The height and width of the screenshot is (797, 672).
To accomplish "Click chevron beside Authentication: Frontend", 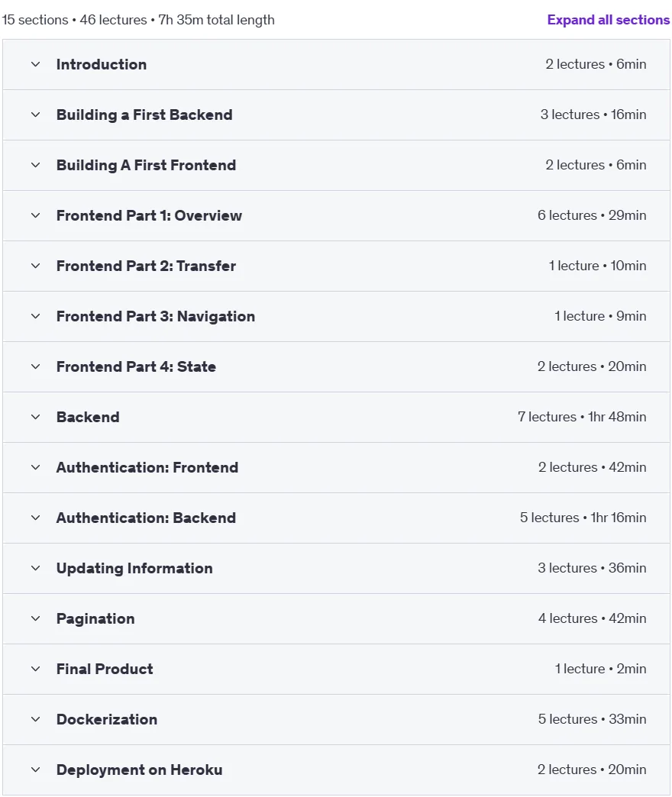I will pyautogui.click(x=36, y=467).
